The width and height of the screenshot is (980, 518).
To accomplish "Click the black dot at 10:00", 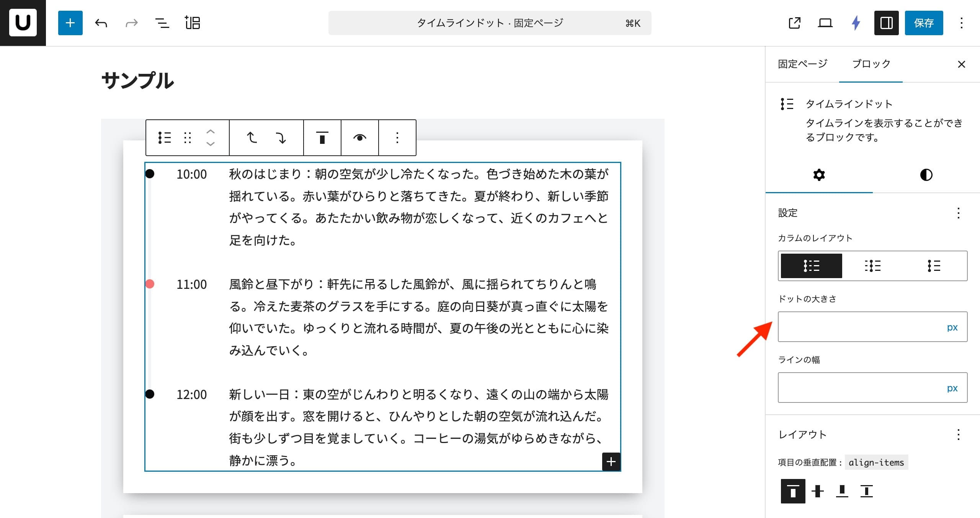I will 150,174.
